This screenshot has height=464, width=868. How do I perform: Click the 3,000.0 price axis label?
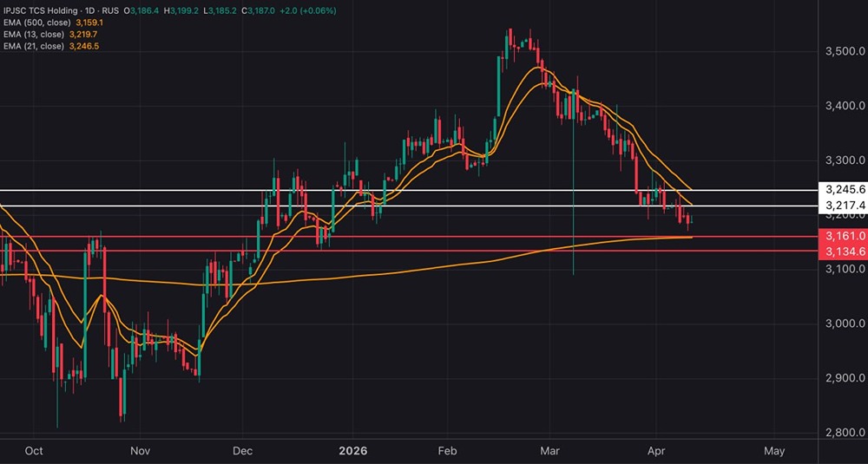click(845, 323)
